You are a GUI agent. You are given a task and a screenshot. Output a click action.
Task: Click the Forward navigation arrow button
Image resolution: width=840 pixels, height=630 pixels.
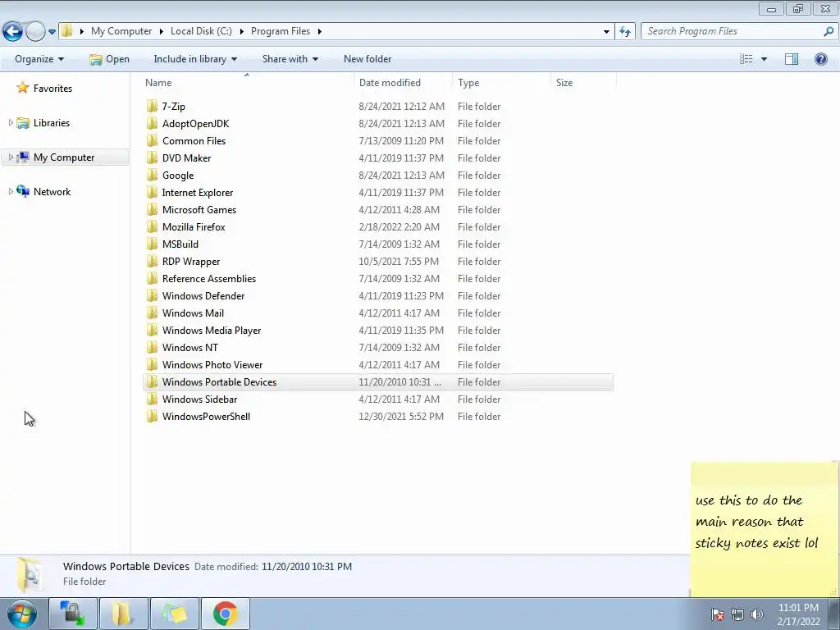tap(35, 31)
